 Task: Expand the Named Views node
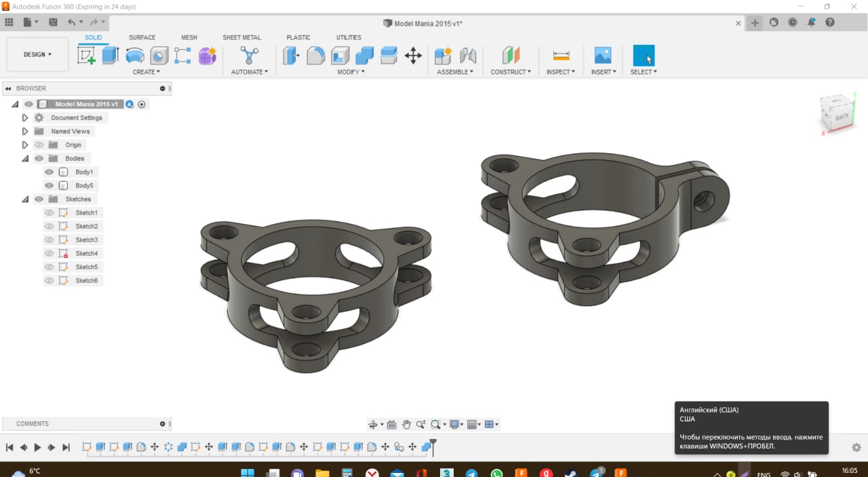[25, 132]
